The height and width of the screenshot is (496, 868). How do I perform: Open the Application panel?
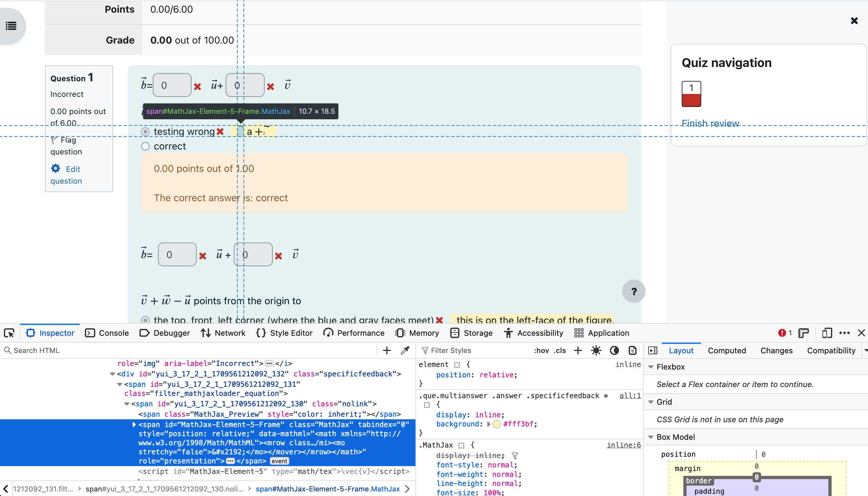click(602, 333)
